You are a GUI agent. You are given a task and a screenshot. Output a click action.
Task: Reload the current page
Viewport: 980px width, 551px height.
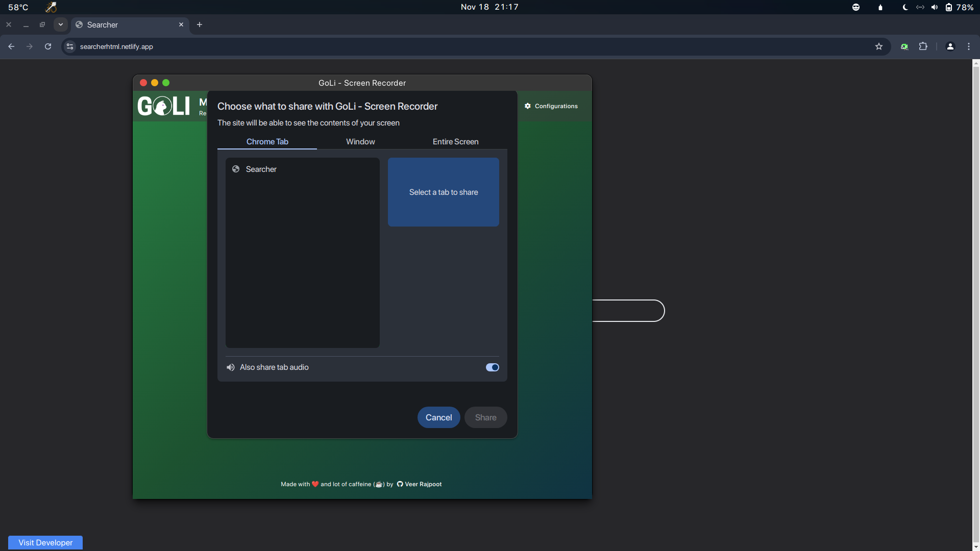click(x=48, y=46)
